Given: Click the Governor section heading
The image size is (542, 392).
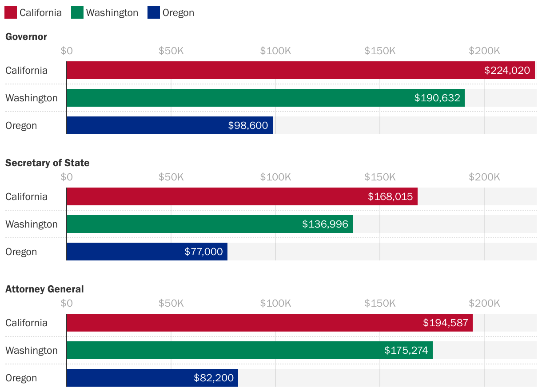Looking at the screenshot, I should 26,37.
